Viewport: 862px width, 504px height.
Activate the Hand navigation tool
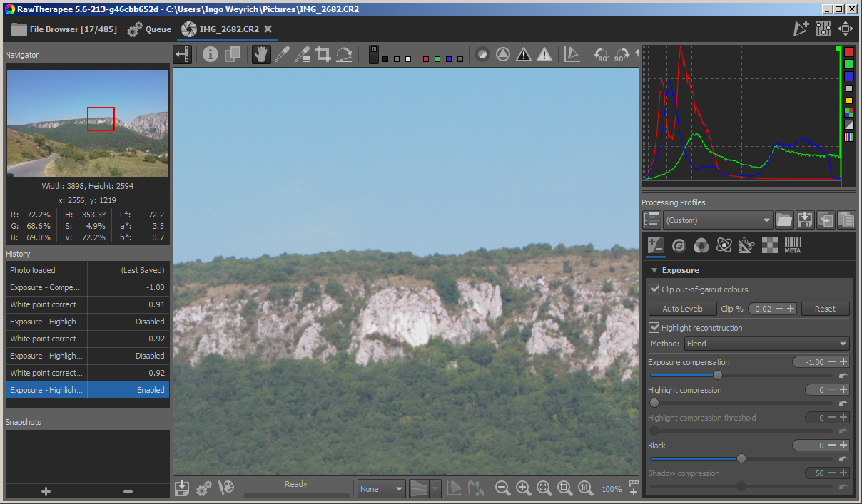point(261,55)
